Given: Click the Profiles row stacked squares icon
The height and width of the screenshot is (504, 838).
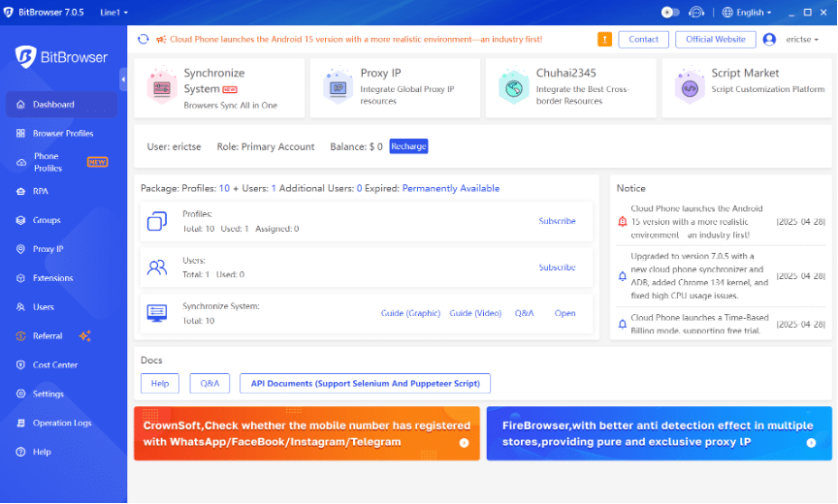Looking at the screenshot, I should (x=156, y=221).
